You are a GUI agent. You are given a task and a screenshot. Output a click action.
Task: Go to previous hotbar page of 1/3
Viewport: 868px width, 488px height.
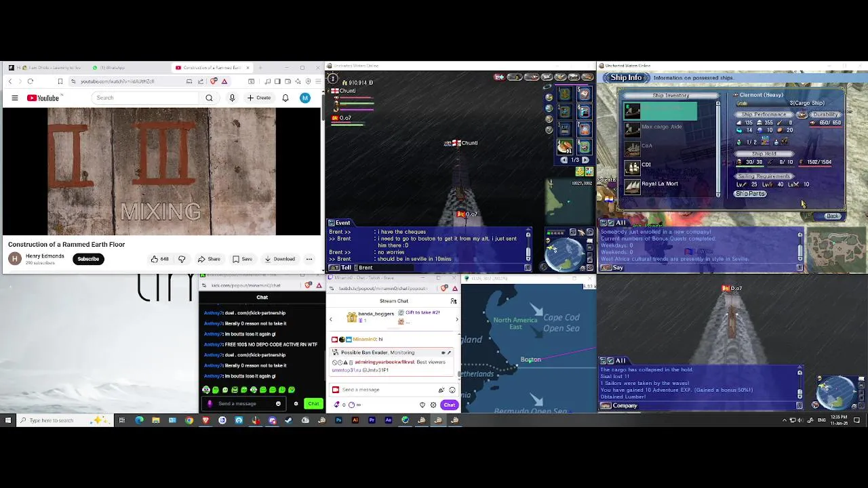[564, 161]
